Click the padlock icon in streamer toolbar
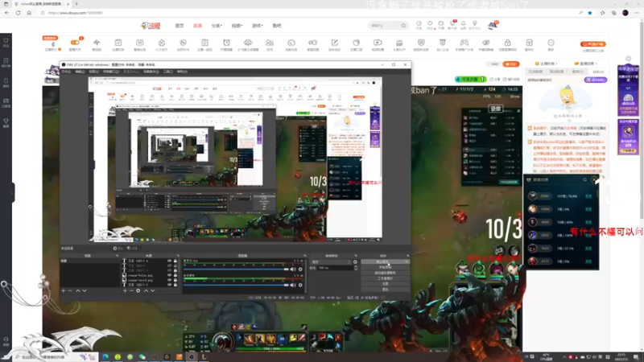Screen dimensions: 644x362 click(x=508, y=43)
